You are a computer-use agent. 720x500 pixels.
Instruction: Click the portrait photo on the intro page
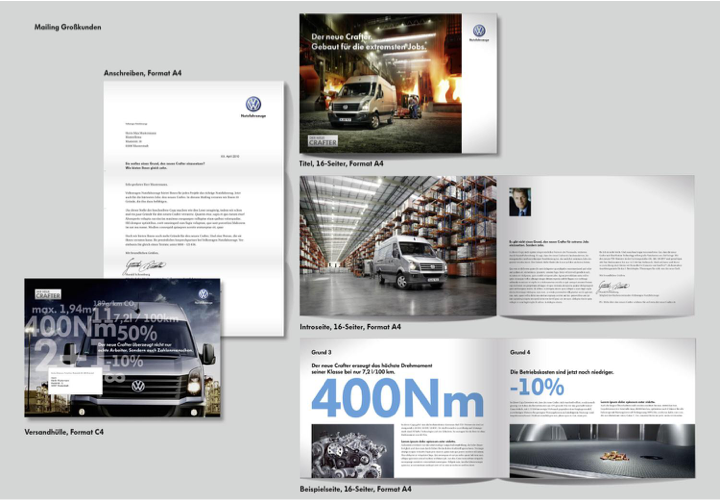point(520,202)
